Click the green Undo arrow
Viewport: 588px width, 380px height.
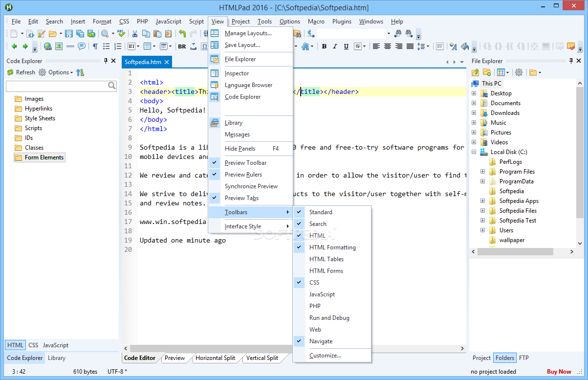click(182, 34)
